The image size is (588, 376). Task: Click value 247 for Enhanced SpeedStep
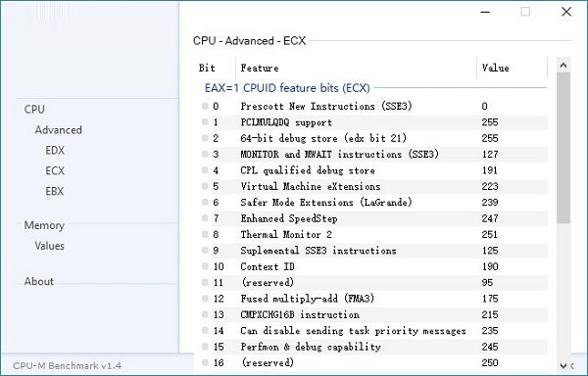pos(490,218)
